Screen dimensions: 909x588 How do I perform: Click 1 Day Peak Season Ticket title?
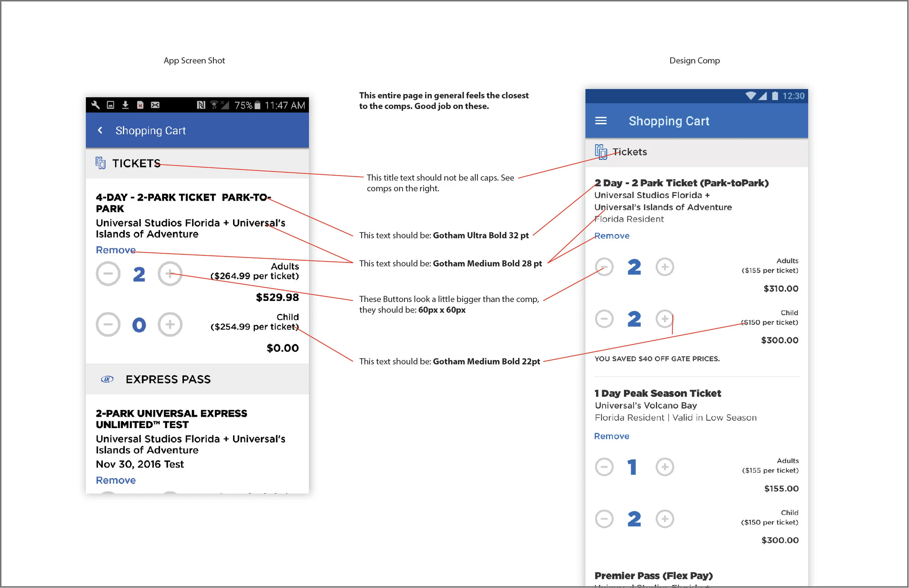tap(658, 393)
